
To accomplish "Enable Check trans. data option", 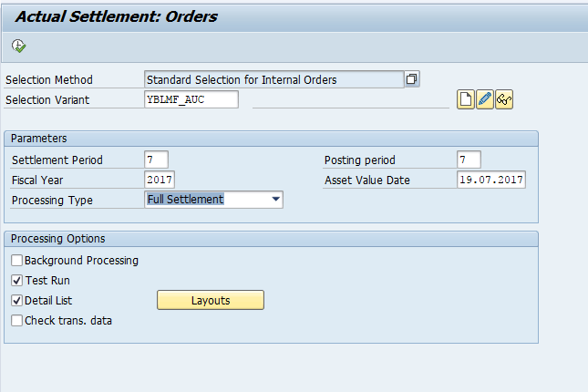I will 17,320.
